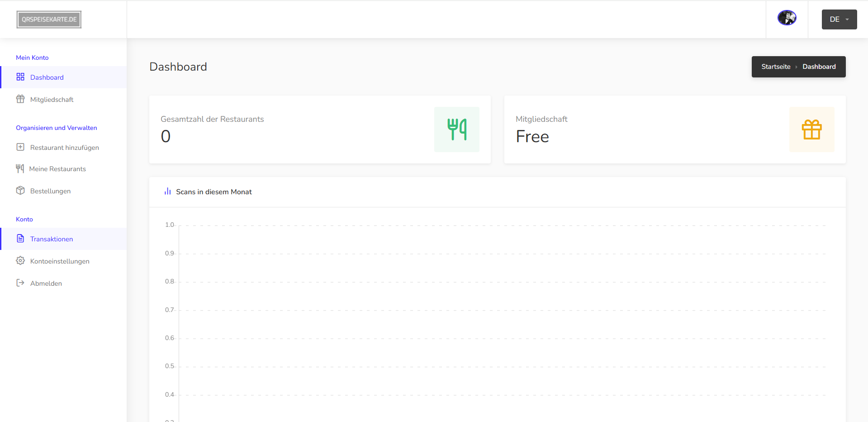Screen dimensions: 868x422
Task: Click the gear icon for Kontoeinstellungen
Action: click(20, 261)
